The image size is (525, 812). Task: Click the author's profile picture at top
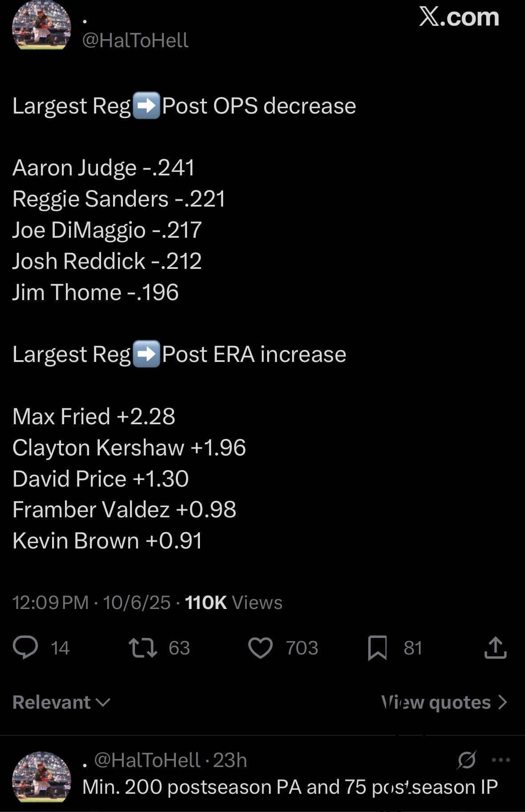pos(41,25)
